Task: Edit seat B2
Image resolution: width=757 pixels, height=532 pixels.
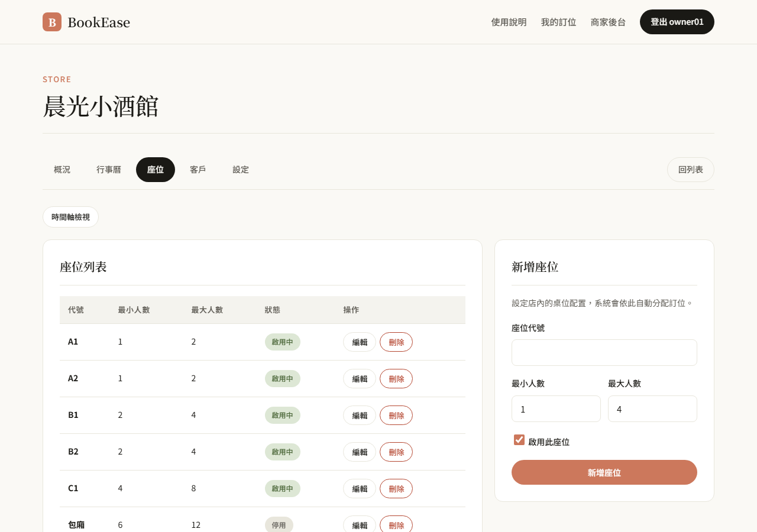Action: (x=360, y=452)
